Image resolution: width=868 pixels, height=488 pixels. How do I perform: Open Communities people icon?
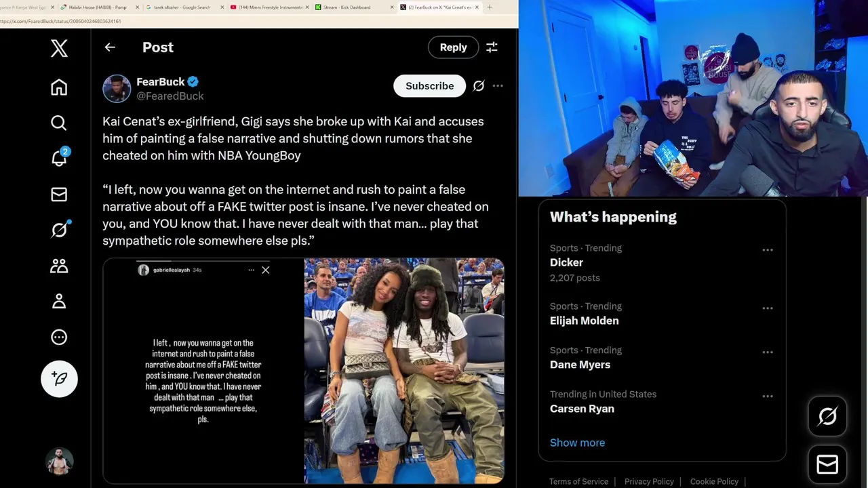(59, 266)
